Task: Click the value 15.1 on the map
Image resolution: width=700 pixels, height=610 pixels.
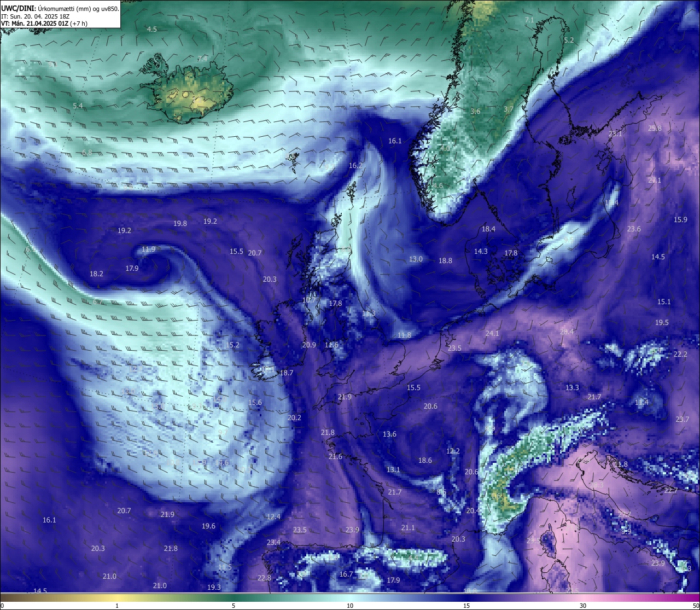Action: pos(664,301)
